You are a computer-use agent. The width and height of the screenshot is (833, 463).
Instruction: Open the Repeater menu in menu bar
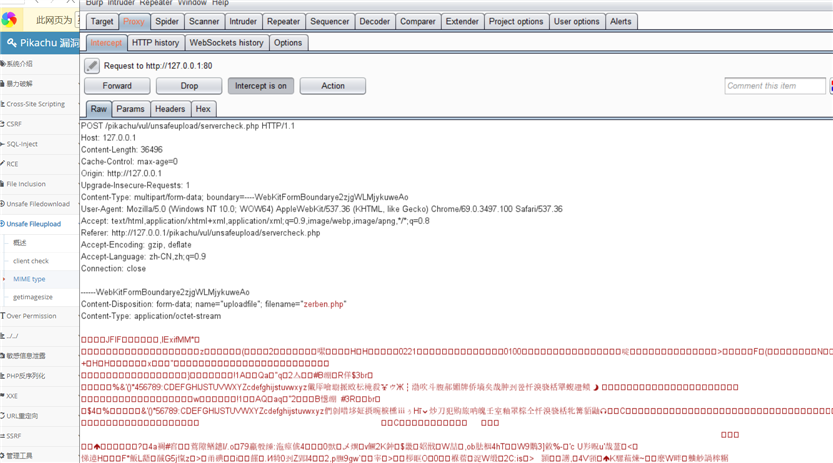click(156, 3)
